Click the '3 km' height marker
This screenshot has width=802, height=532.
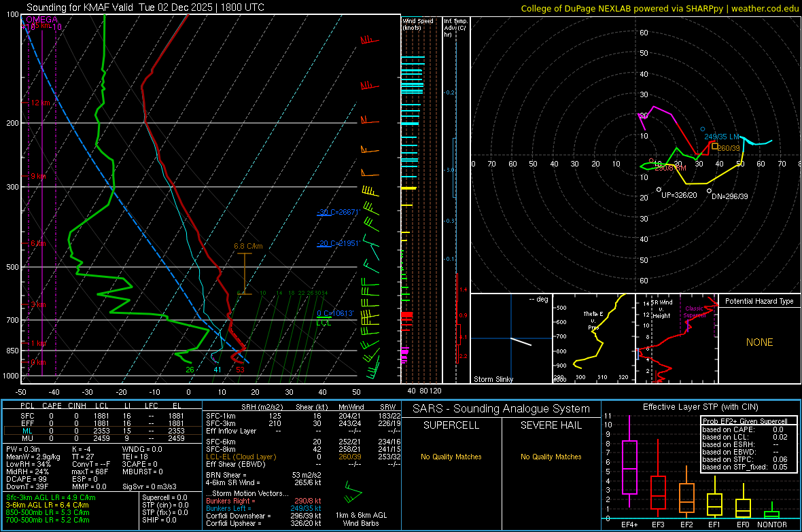(38, 304)
